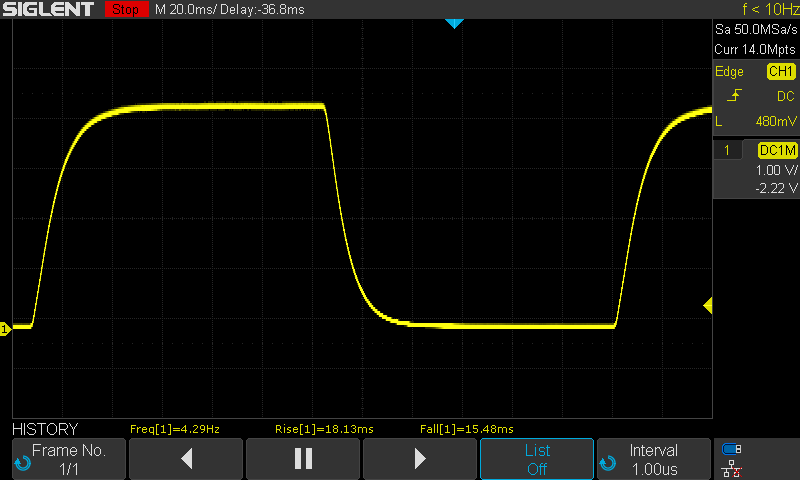Viewport: 800px width, 480px height.
Task: Click the Curr 14.0Mpts memory depth readout
Action: click(755, 49)
